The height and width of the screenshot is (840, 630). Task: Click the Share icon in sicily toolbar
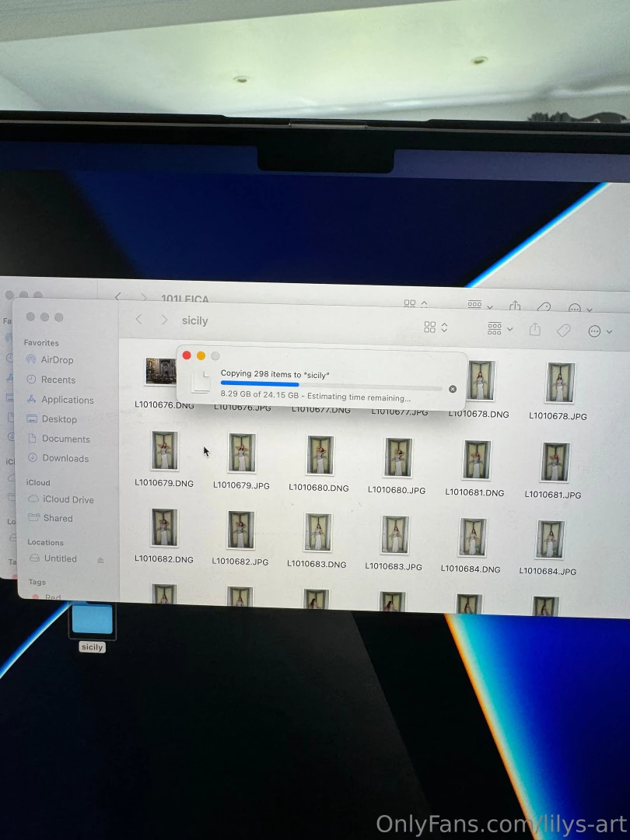click(535, 330)
